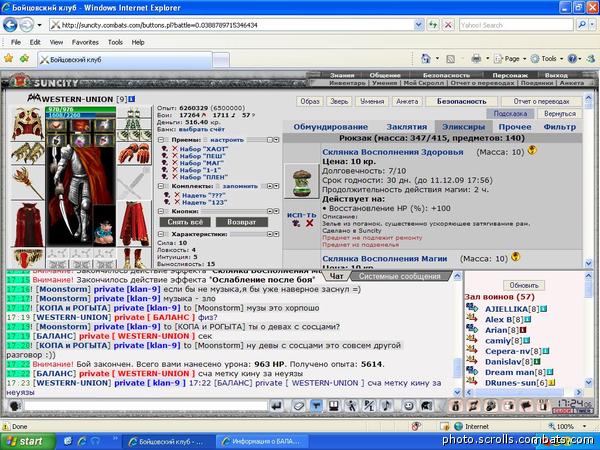Click the eraser clear-chat icon
The height and width of the screenshot is (450, 600).
point(297,406)
